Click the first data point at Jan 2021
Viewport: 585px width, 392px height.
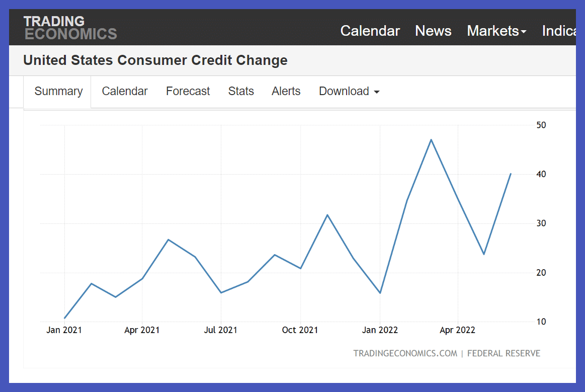tap(65, 318)
